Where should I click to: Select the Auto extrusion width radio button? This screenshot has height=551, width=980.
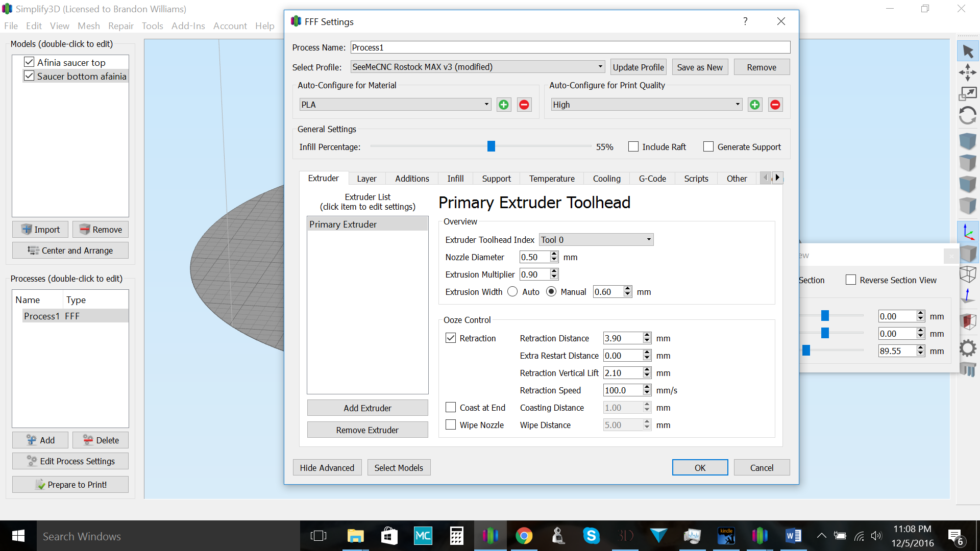pyautogui.click(x=512, y=292)
